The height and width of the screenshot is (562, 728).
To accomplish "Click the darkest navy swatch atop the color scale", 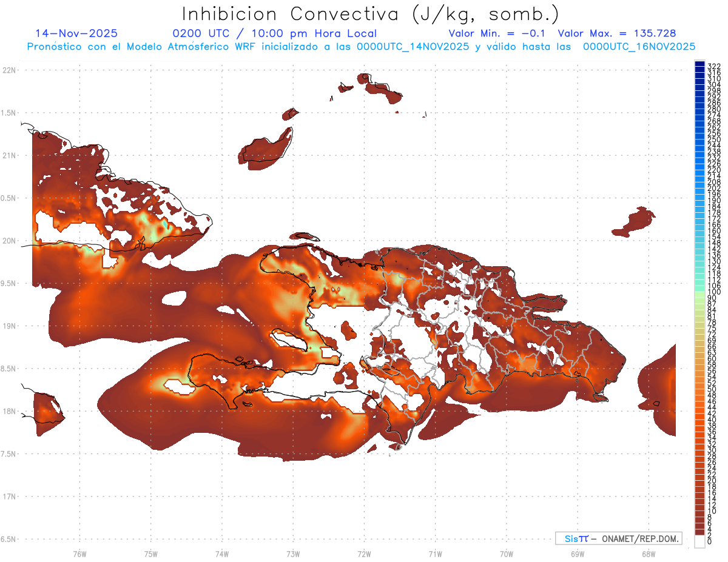I will tap(699, 64).
